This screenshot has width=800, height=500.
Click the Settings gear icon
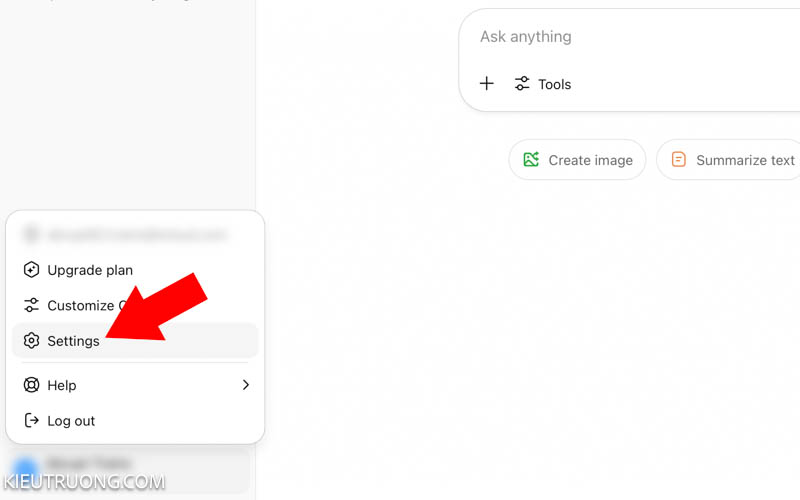(31, 341)
